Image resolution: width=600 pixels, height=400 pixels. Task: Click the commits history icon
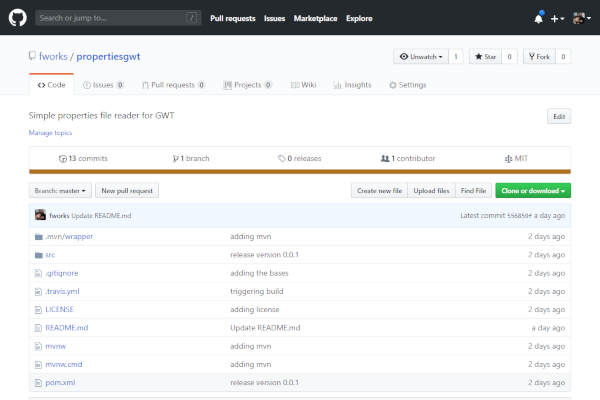click(62, 158)
